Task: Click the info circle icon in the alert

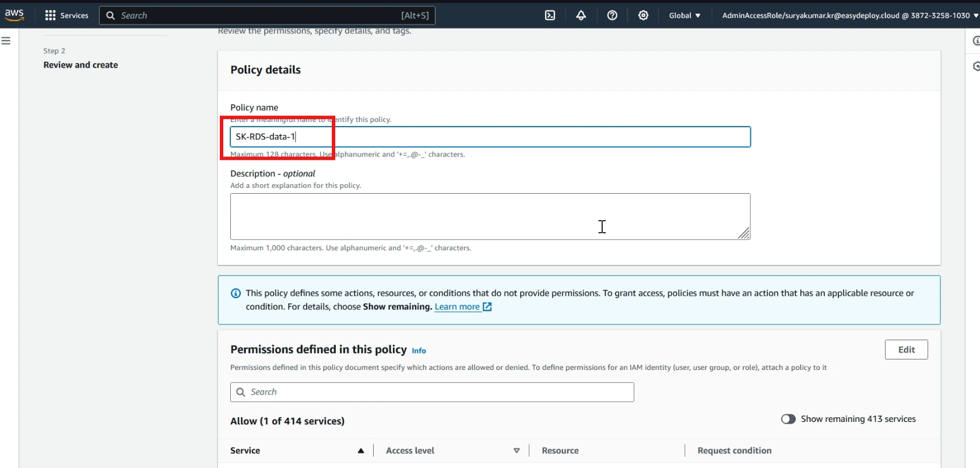Action: (236, 294)
